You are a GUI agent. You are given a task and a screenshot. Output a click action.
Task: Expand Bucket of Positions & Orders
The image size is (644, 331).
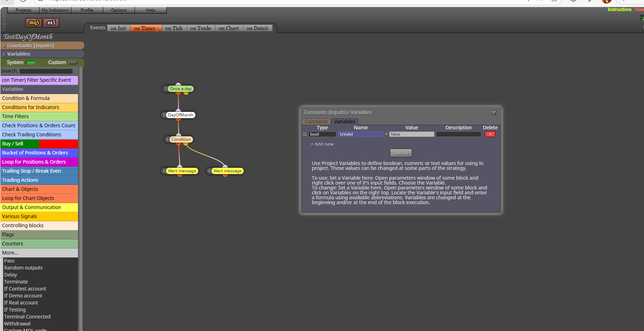click(39, 153)
